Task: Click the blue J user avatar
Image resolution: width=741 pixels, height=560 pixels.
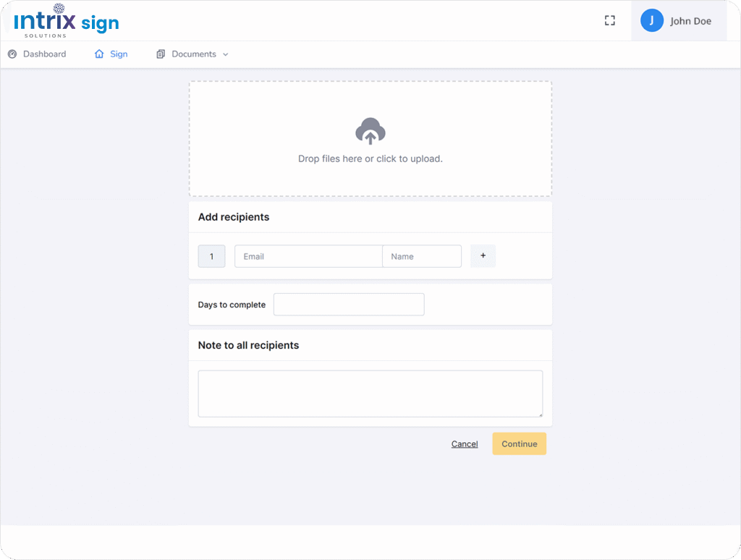Action: [651, 21]
